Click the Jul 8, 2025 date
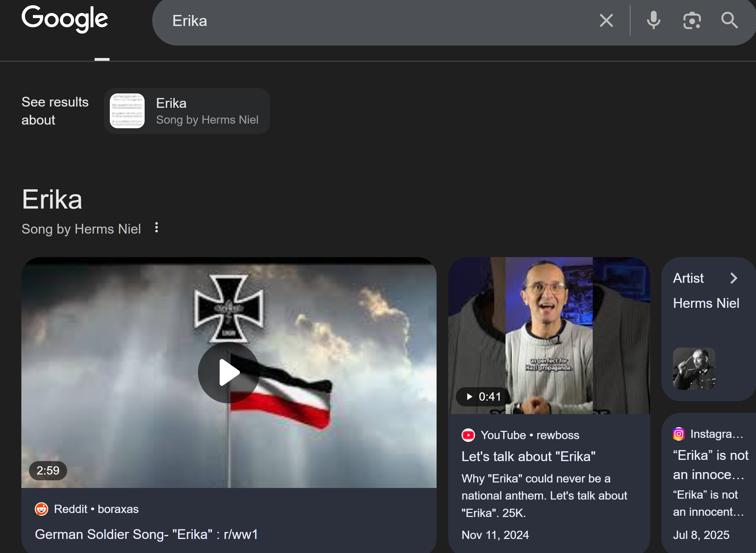The width and height of the screenshot is (756, 553). [701, 535]
